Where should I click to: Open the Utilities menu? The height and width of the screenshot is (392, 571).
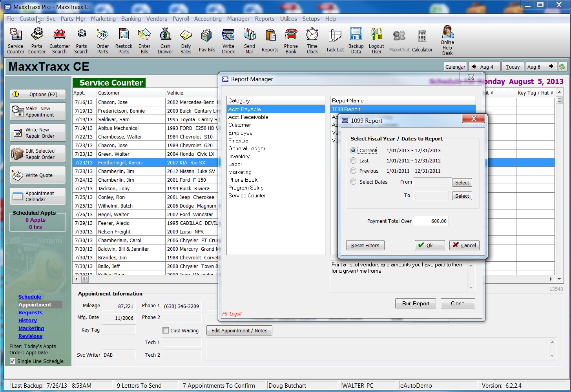point(288,18)
